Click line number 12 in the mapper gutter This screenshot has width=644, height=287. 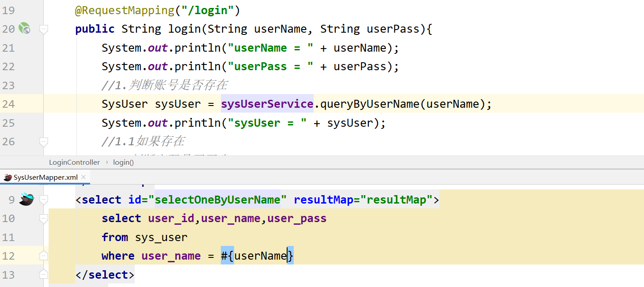8,255
